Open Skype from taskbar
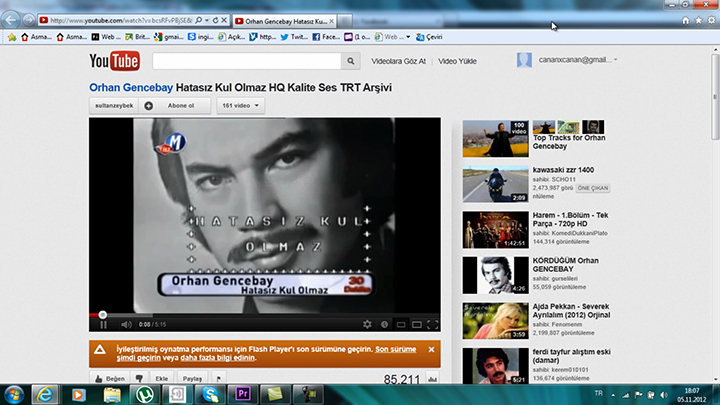This screenshot has width=720, height=405. coord(210,394)
